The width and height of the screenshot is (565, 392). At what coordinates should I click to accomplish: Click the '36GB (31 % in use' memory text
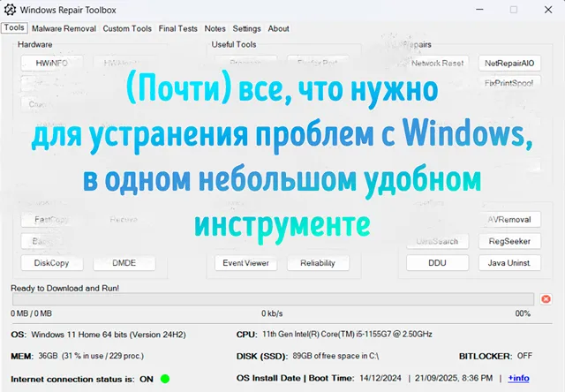tap(91, 356)
